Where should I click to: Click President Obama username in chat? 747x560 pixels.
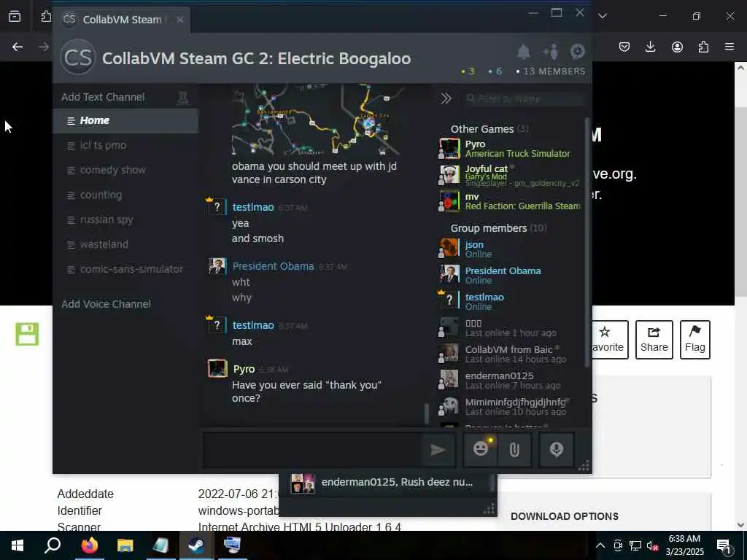click(x=273, y=266)
